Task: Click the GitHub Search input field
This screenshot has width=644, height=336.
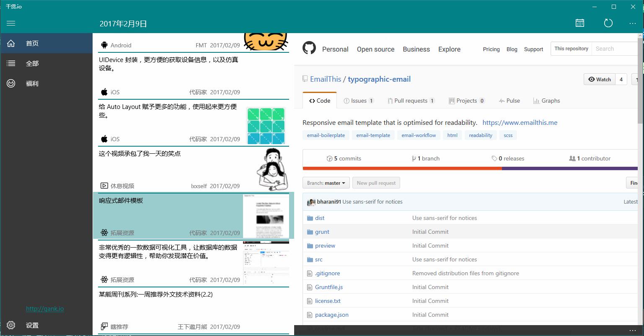Action: (x=615, y=49)
